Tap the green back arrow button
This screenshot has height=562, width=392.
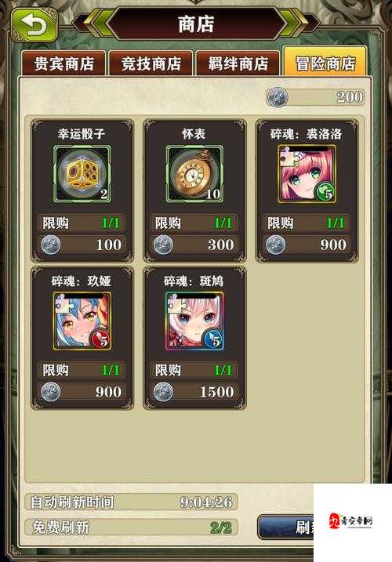34,25
